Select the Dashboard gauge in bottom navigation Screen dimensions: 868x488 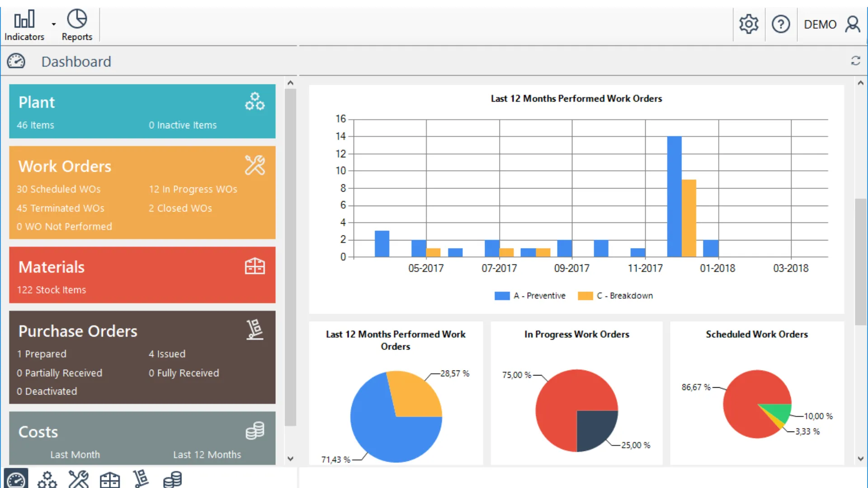tap(16, 479)
